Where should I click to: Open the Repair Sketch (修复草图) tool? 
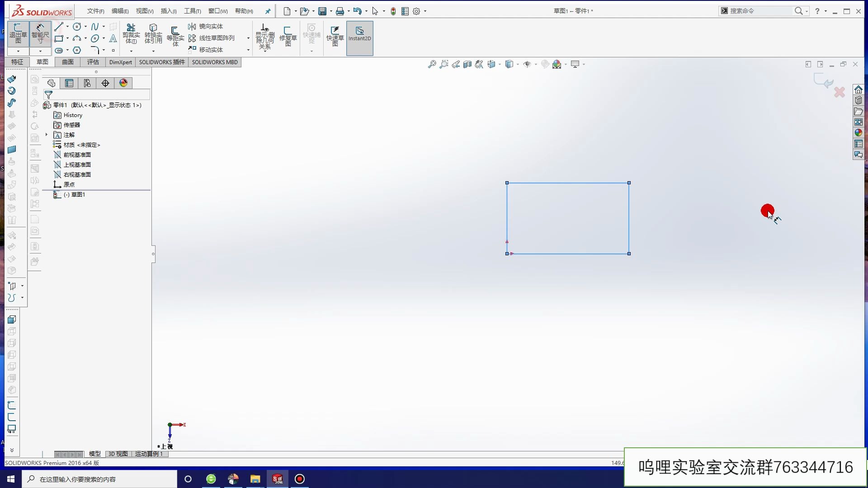[288, 35]
